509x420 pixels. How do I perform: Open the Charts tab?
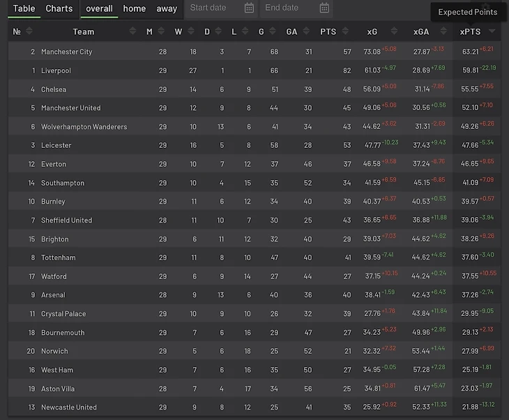coord(59,8)
